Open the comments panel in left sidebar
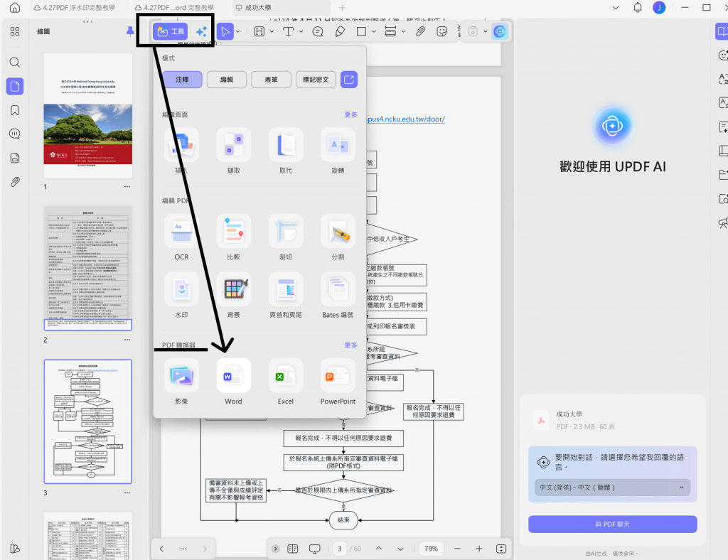Screen dimensions: 728x560 coord(15,134)
